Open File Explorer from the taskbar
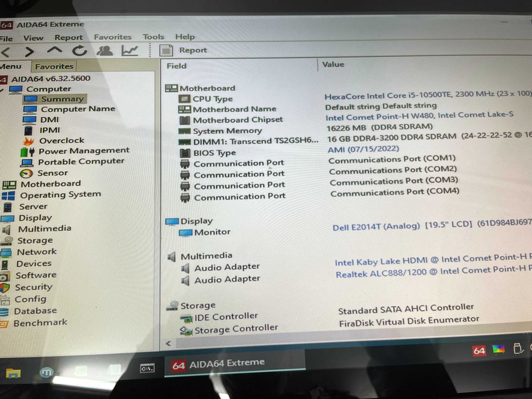Image resolution: width=532 pixels, height=399 pixels. pyautogui.click(x=13, y=373)
